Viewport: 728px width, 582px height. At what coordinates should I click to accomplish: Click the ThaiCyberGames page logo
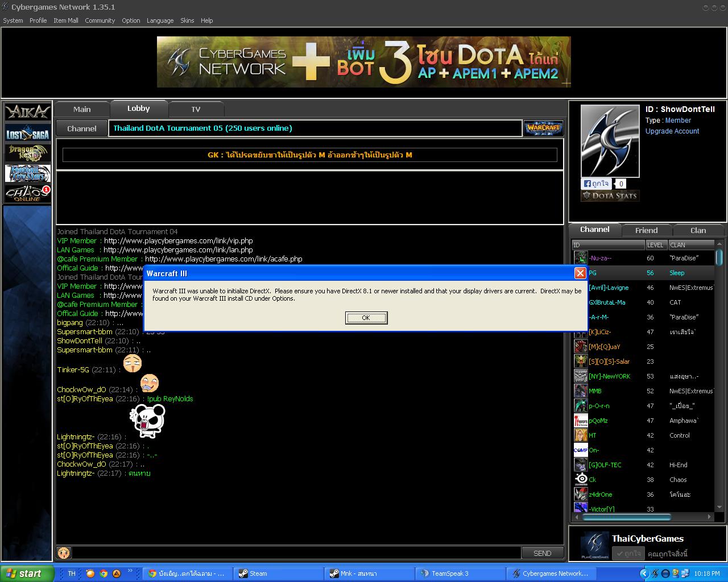[x=595, y=545]
